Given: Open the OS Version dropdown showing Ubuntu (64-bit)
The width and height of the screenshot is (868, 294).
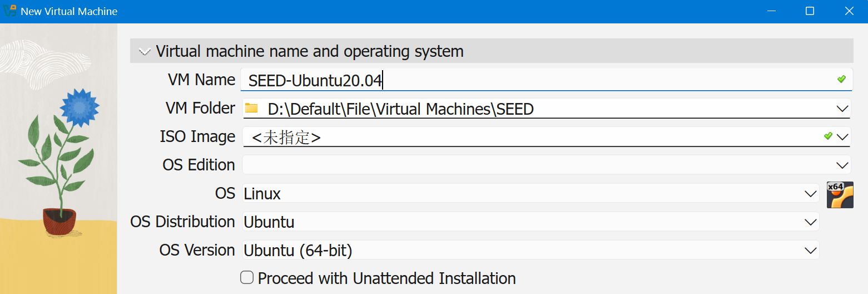Looking at the screenshot, I should point(810,251).
